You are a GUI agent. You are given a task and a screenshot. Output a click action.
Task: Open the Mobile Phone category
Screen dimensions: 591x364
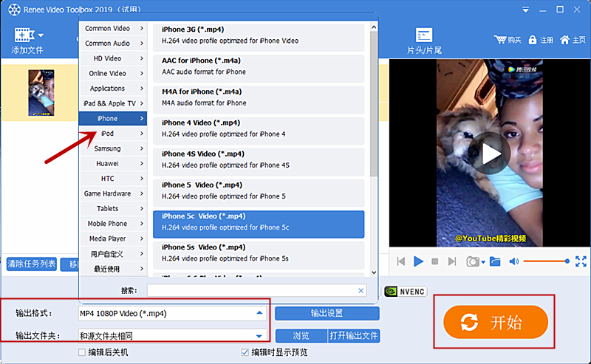[x=113, y=224]
